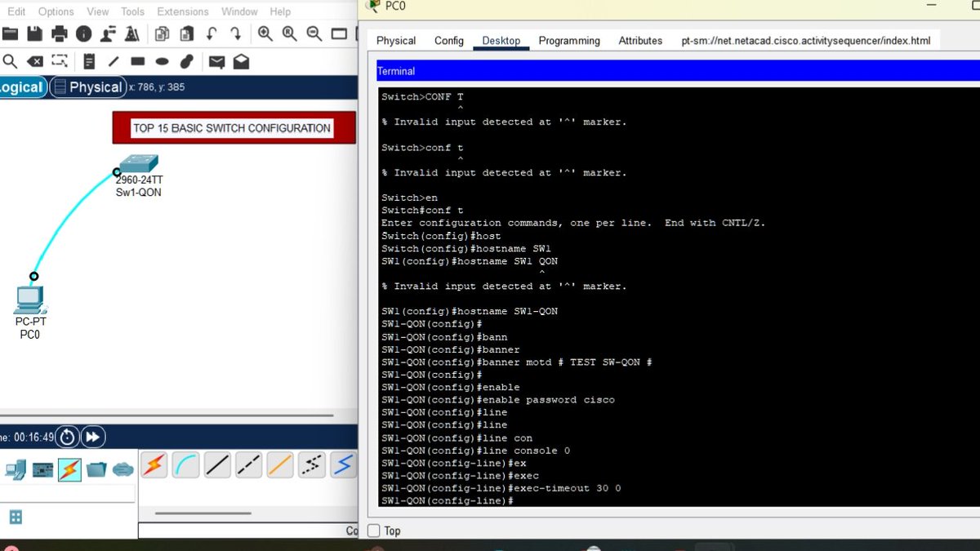
Task: Choose the orange Fiber cable
Action: (x=280, y=465)
